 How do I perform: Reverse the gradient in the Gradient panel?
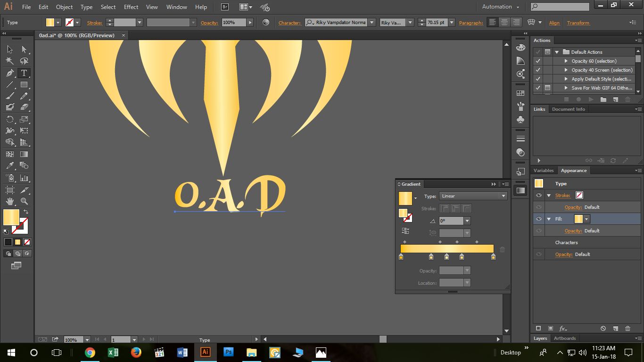coord(405,230)
